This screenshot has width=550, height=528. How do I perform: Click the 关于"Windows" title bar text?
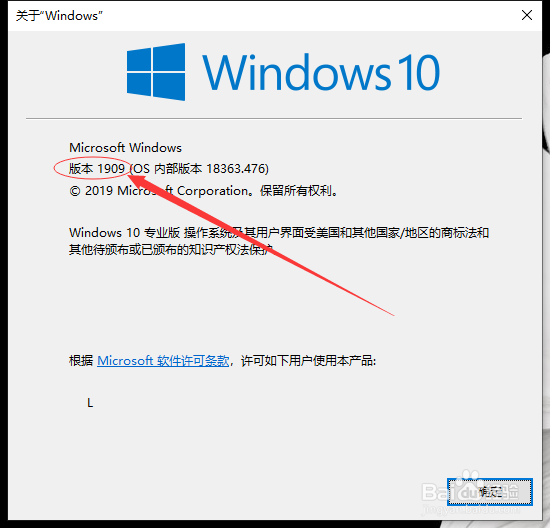click(x=59, y=16)
